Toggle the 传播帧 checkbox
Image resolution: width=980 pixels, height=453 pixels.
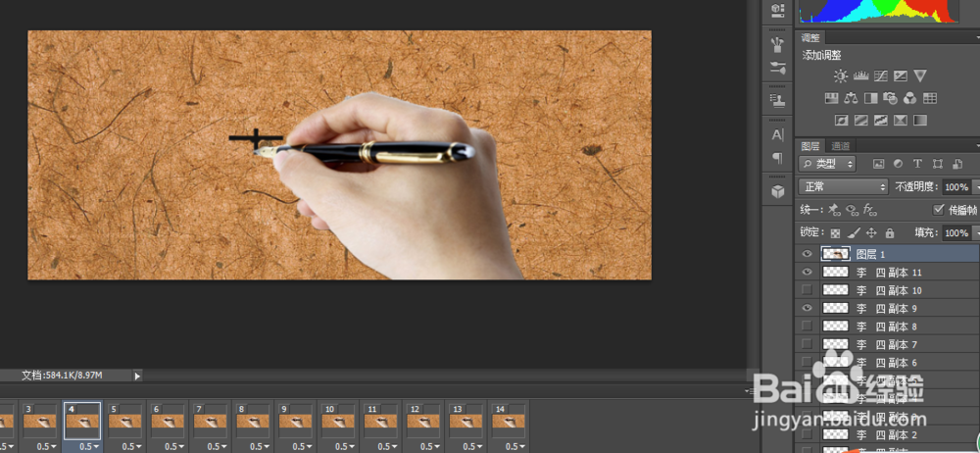pos(938,210)
